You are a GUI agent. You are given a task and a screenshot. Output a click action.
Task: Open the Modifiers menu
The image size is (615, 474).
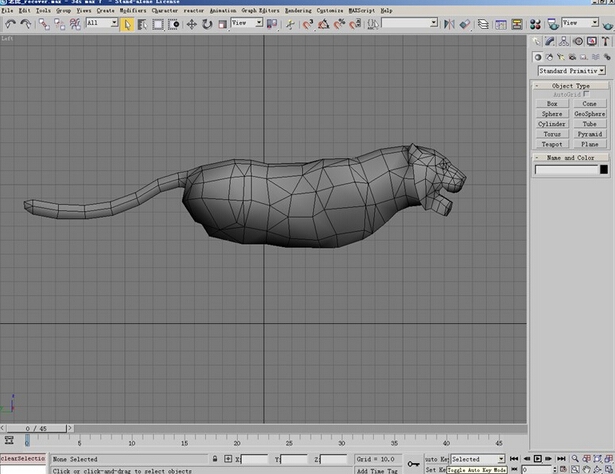coord(133,11)
